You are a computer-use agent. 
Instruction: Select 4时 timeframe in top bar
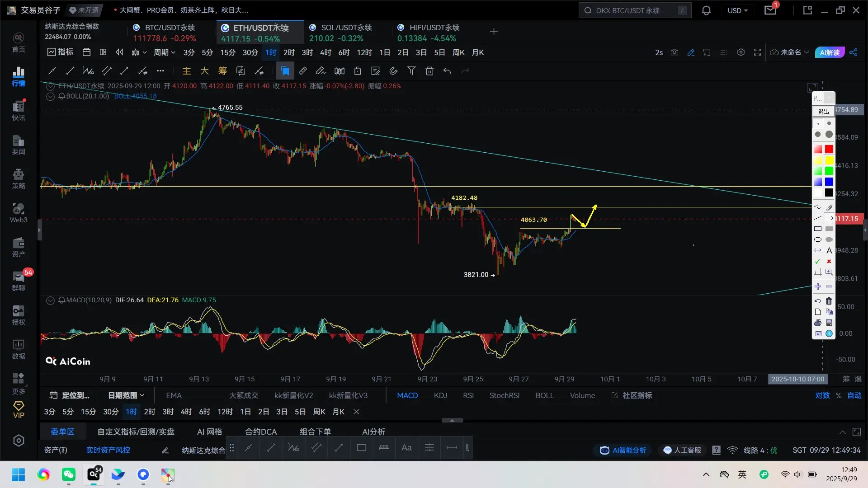tap(325, 52)
